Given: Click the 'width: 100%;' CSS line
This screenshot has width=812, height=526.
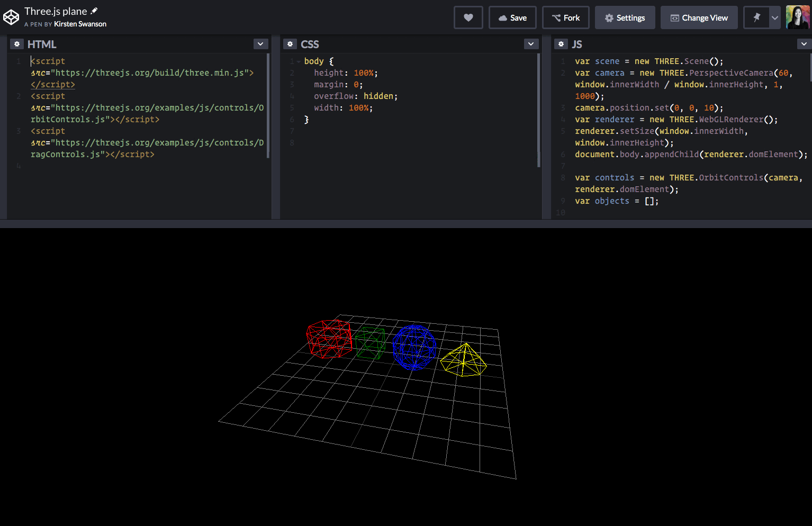Looking at the screenshot, I should (343, 108).
